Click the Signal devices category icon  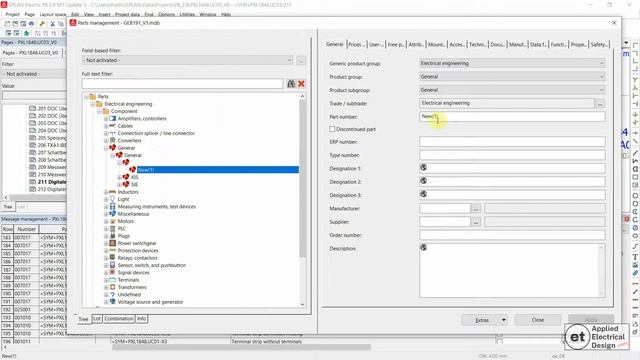pyautogui.click(x=113, y=273)
